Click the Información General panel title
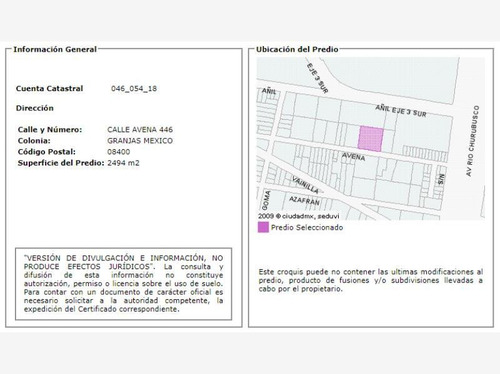 coord(55,49)
